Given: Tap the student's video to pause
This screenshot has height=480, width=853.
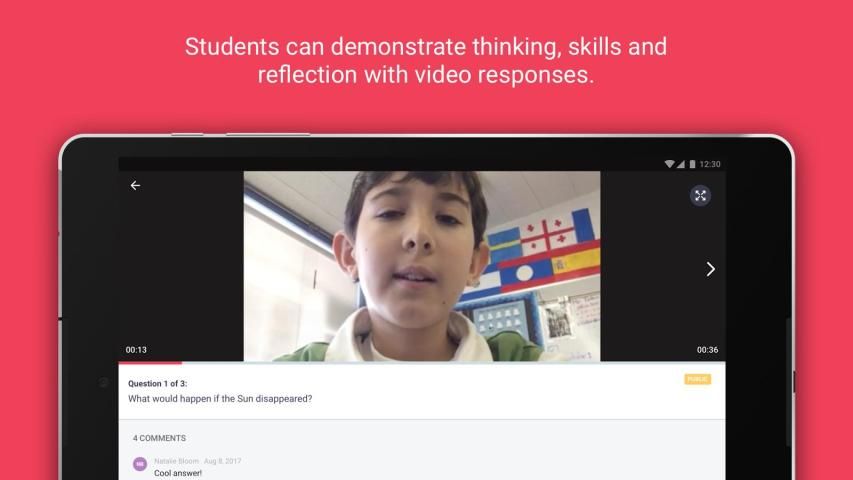Looking at the screenshot, I should click(x=421, y=265).
